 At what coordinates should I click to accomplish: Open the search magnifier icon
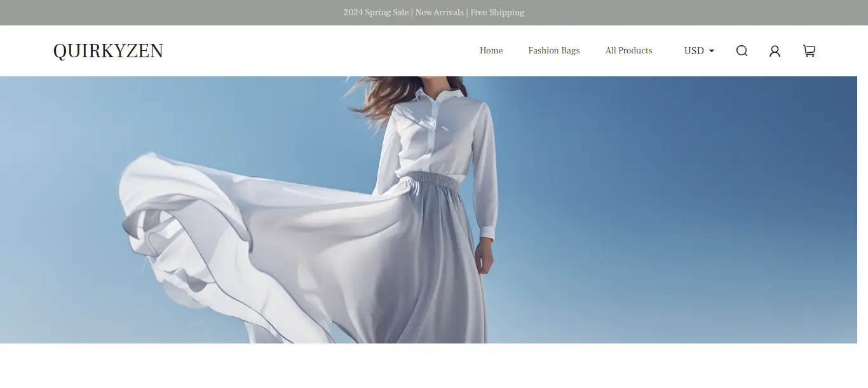coord(742,51)
